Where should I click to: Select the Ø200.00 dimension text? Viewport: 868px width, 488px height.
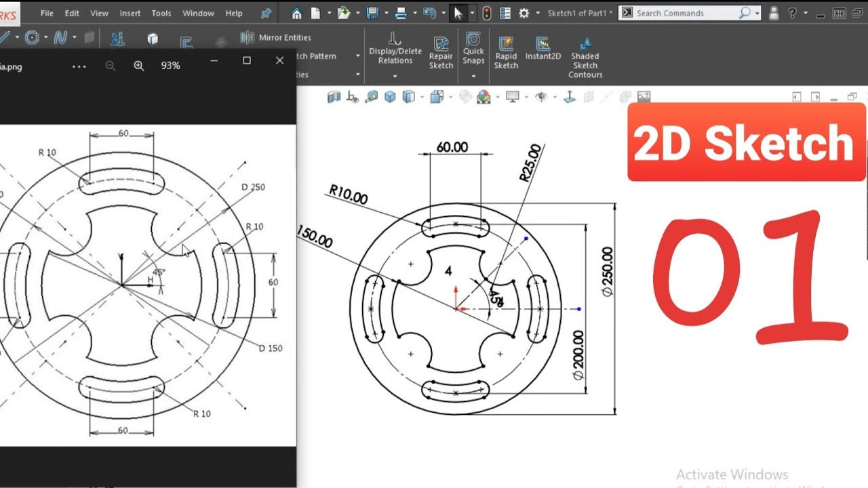(x=578, y=354)
